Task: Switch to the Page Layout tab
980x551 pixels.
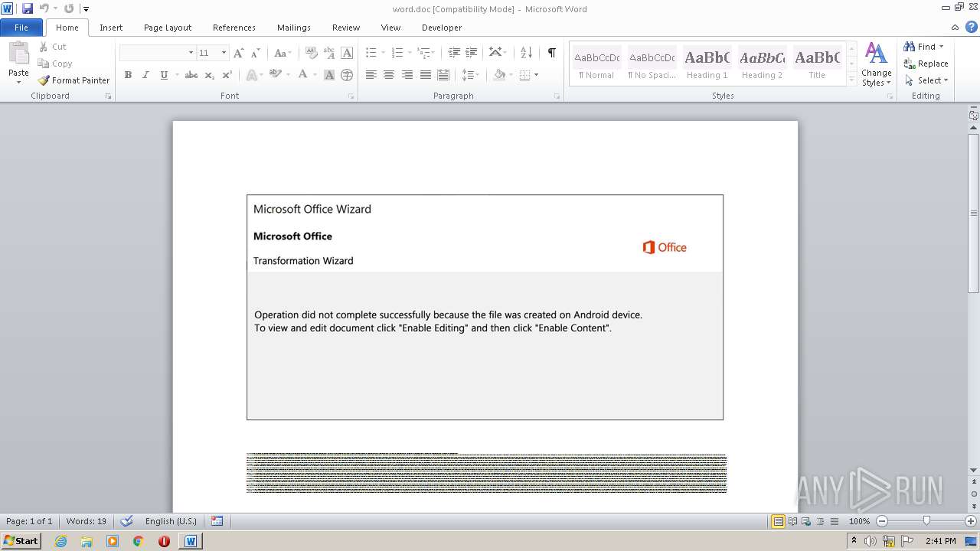Action: [x=168, y=28]
